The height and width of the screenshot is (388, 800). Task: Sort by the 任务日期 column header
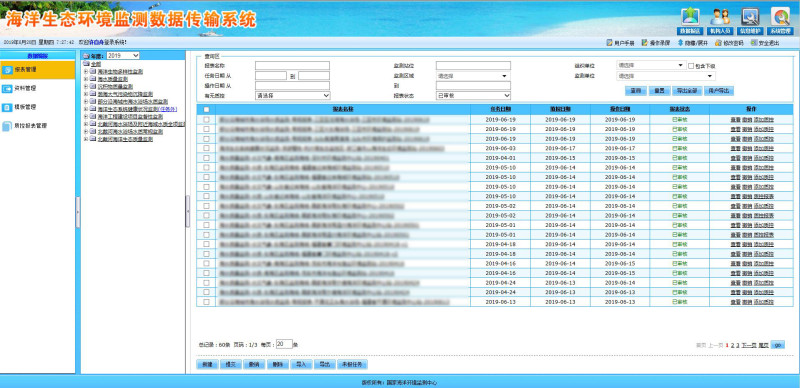coord(500,109)
